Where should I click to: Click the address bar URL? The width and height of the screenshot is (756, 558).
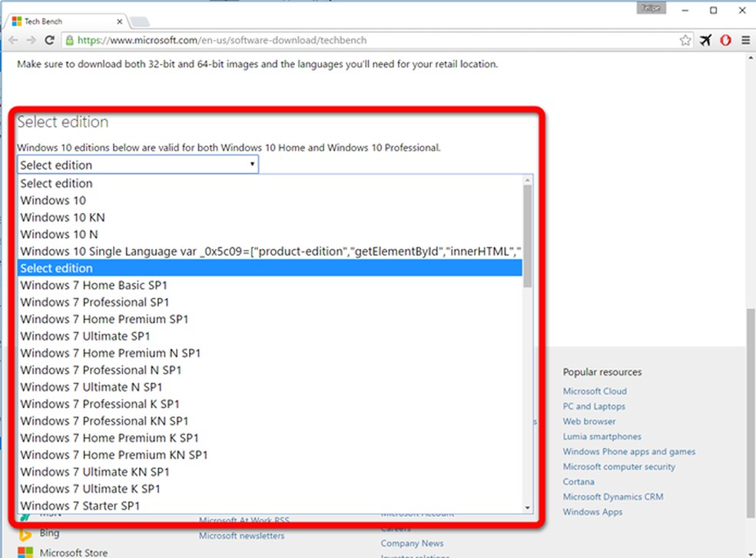[x=222, y=41]
